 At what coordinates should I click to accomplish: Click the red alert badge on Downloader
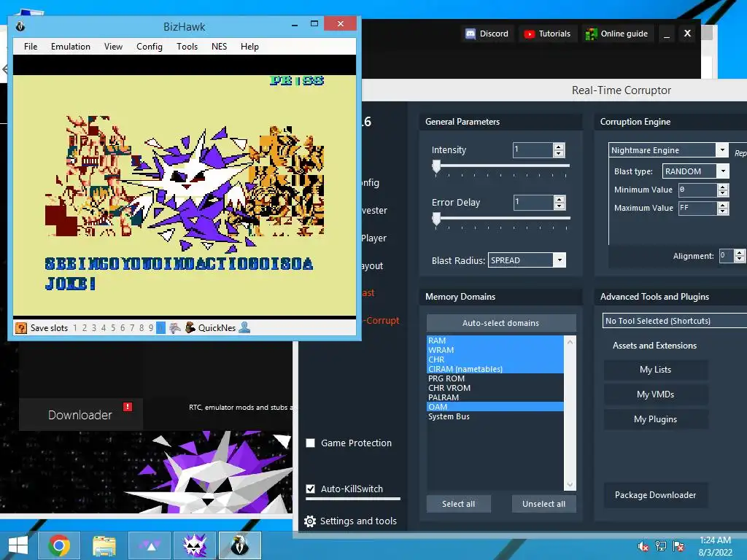pyautogui.click(x=128, y=407)
